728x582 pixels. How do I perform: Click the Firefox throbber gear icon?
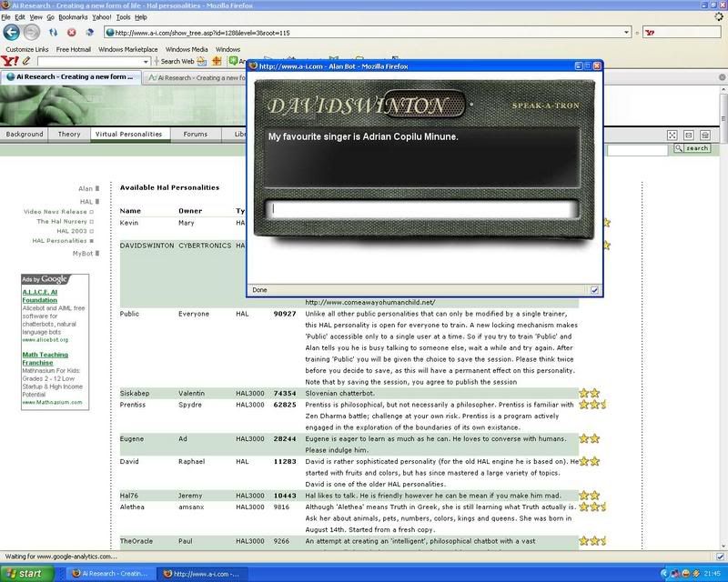click(x=719, y=16)
